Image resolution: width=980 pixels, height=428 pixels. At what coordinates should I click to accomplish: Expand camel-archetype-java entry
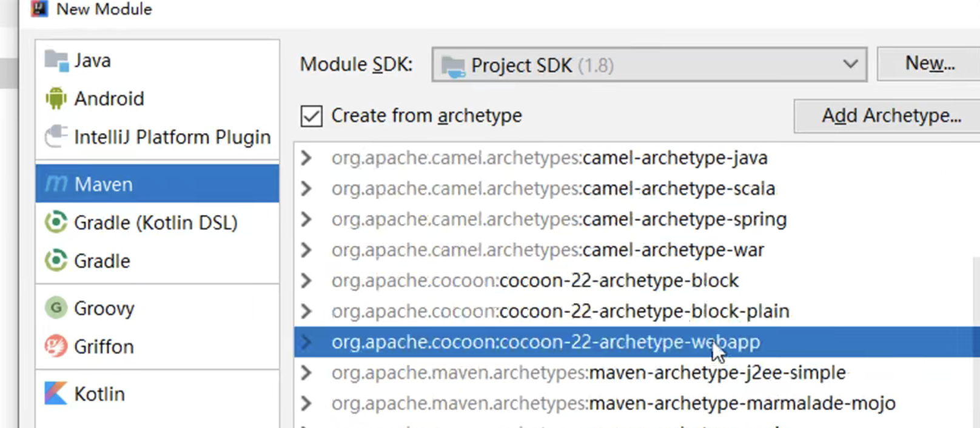[x=307, y=158]
